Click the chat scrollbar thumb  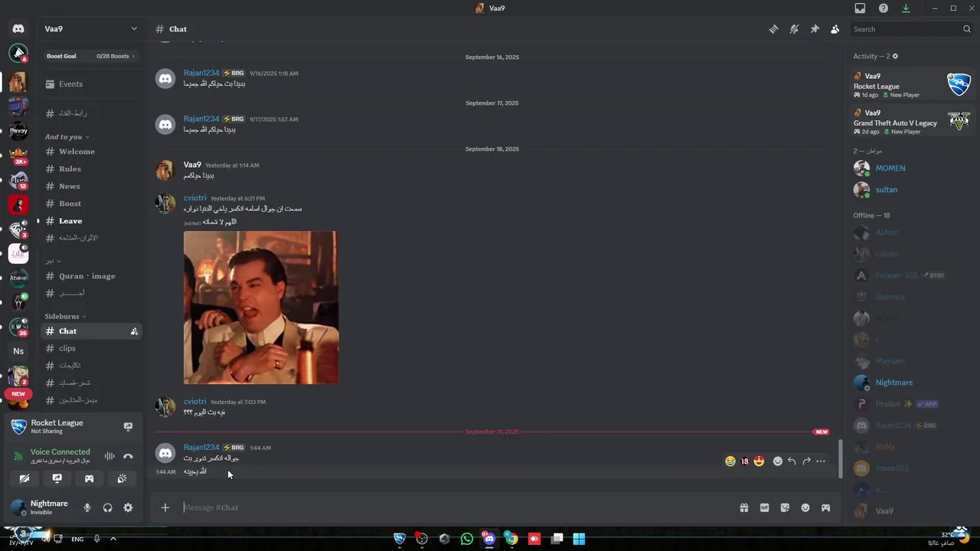tap(840, 458)
